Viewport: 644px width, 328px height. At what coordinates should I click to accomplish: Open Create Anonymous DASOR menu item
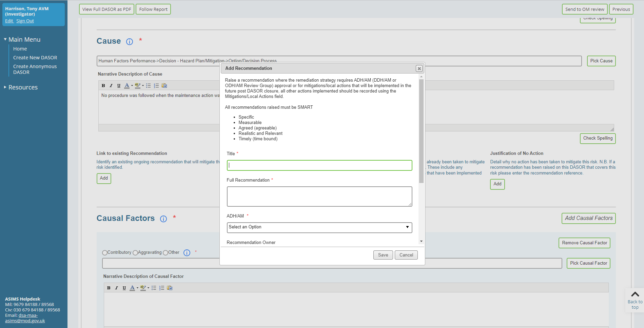click(35, 69)
